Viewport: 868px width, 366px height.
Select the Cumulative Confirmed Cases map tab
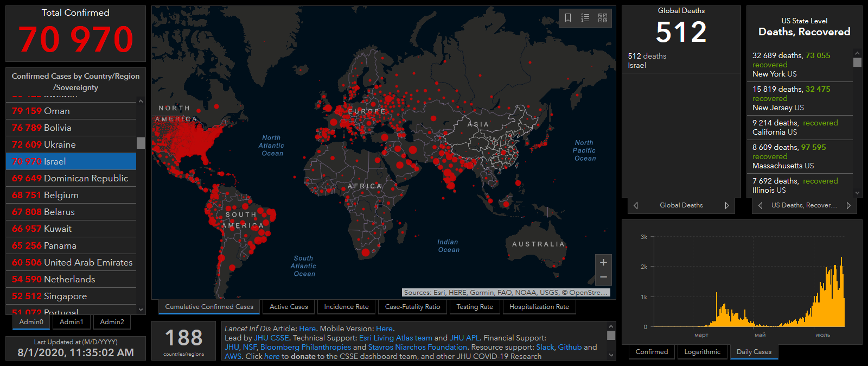(x=209, y=307)
